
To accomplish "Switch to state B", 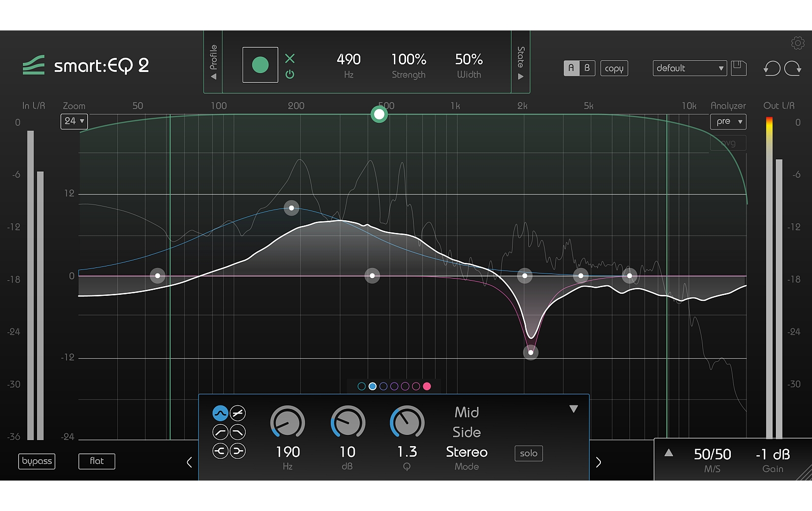I will 587,68.
